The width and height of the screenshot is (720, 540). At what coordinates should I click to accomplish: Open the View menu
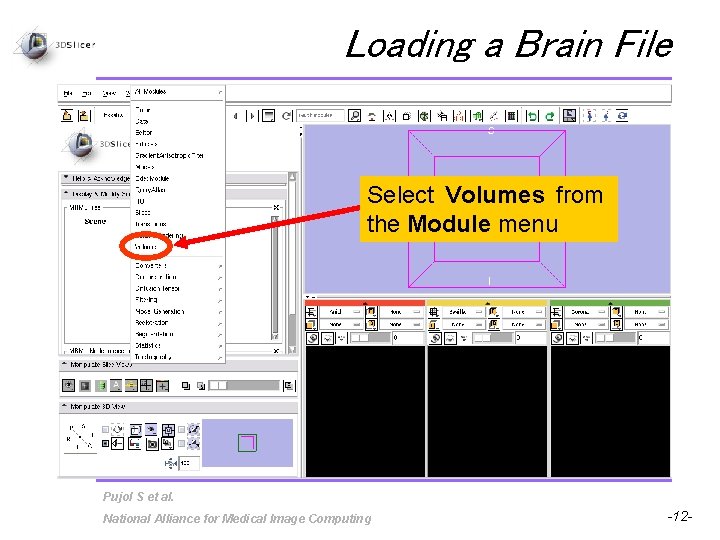point(109,94)
